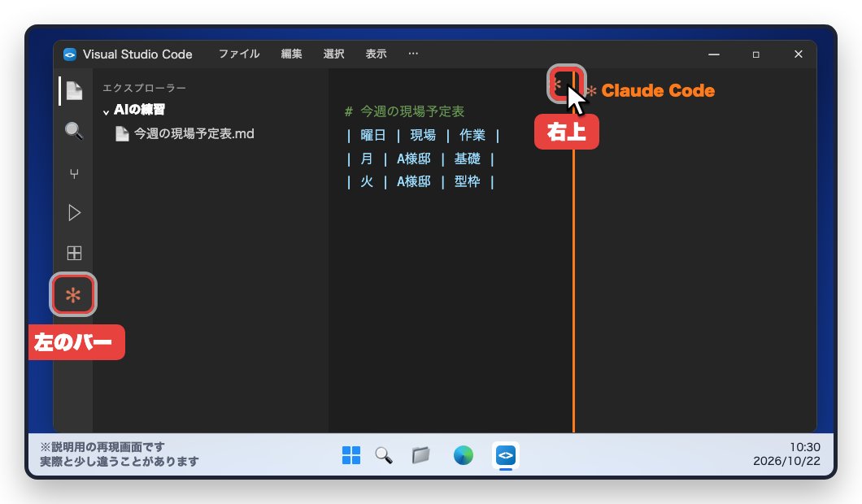Screen dimensions: 862x504
Task: Click the 曜日 table header cell
Action: [372, 135]
